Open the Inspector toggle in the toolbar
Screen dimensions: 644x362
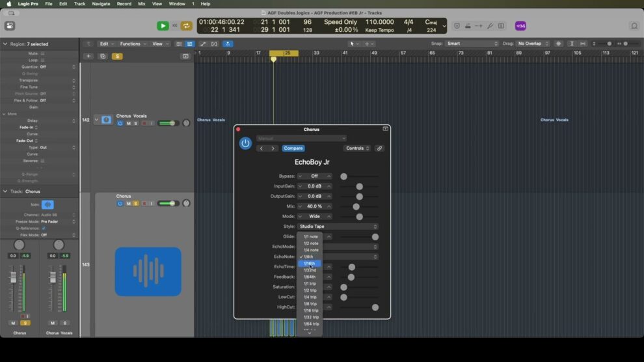click(10, 25)
